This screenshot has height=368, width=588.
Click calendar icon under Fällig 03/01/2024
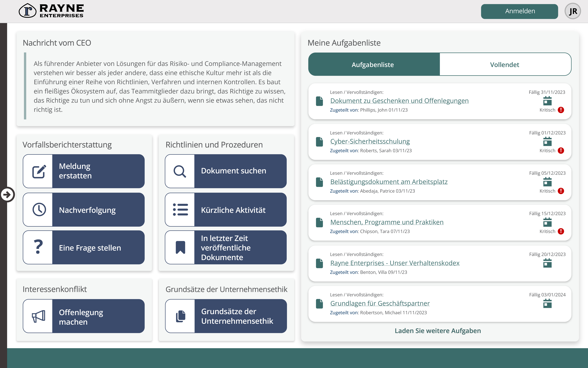(547, 304)
